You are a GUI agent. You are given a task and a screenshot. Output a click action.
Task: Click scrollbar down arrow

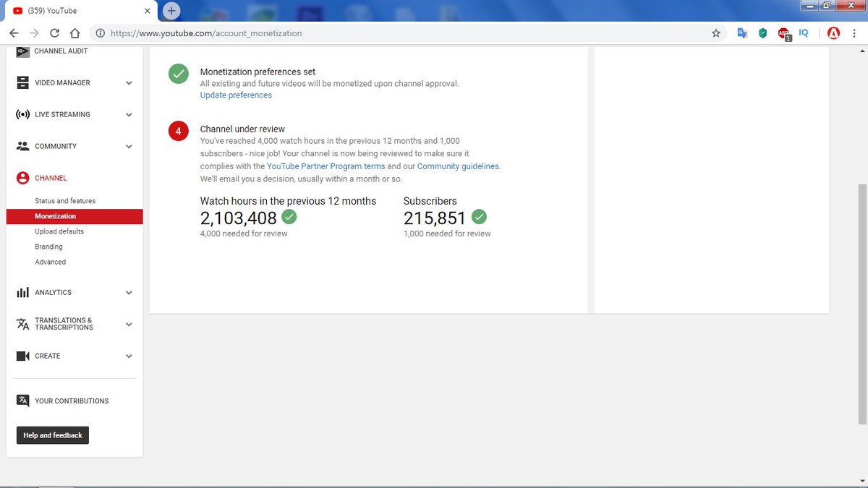point(861,482)
